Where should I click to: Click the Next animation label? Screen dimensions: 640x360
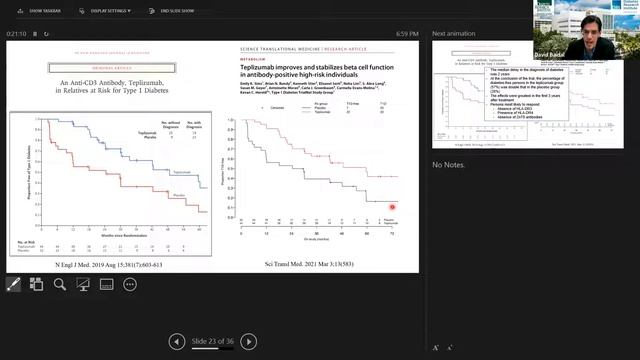453,33
